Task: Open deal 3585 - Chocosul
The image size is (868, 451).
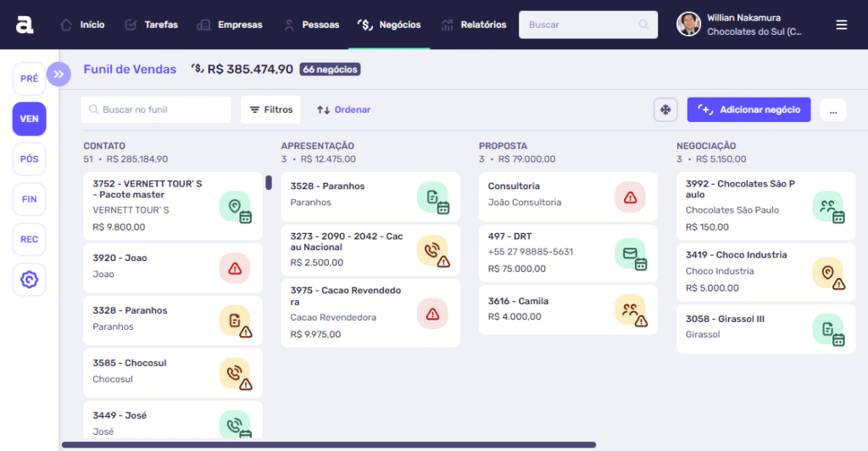Action: pyautogui.click(x=173, y=373)
